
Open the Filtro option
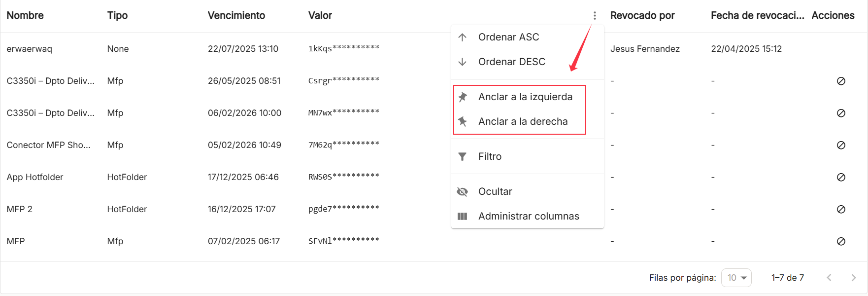[528, 156]
